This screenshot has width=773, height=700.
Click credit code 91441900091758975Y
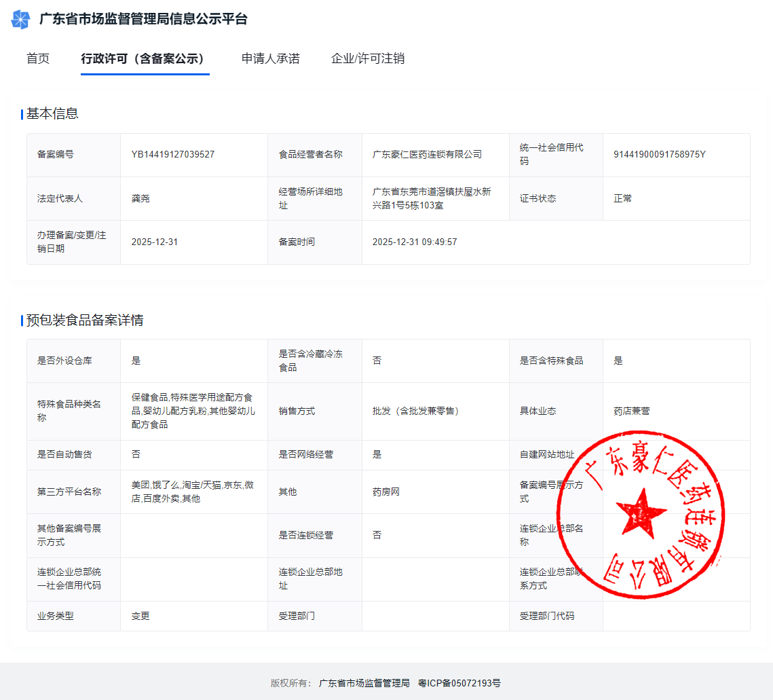pyautogui.click(x=659, y=154)
